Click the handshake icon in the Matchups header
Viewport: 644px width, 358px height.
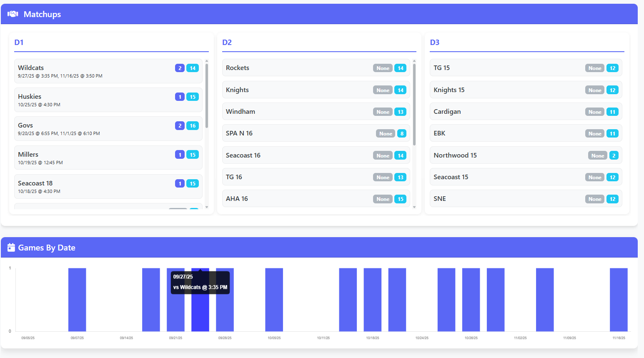(x=12, y=14)
